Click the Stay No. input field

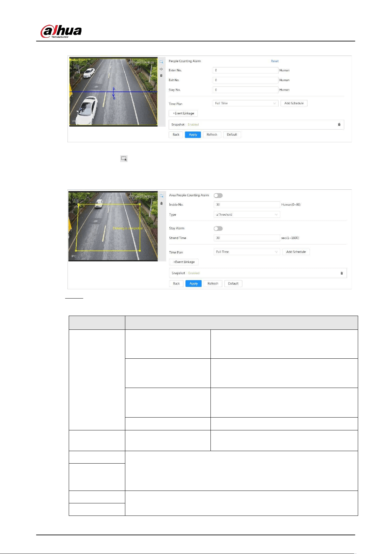coord(245,90)
